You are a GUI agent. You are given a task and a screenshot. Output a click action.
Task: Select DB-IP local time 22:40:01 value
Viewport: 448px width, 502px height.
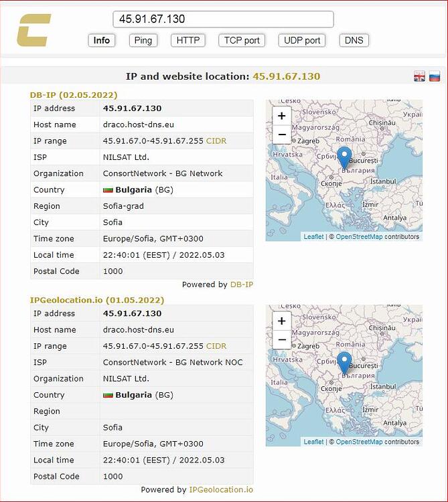[x=163, y=255]
